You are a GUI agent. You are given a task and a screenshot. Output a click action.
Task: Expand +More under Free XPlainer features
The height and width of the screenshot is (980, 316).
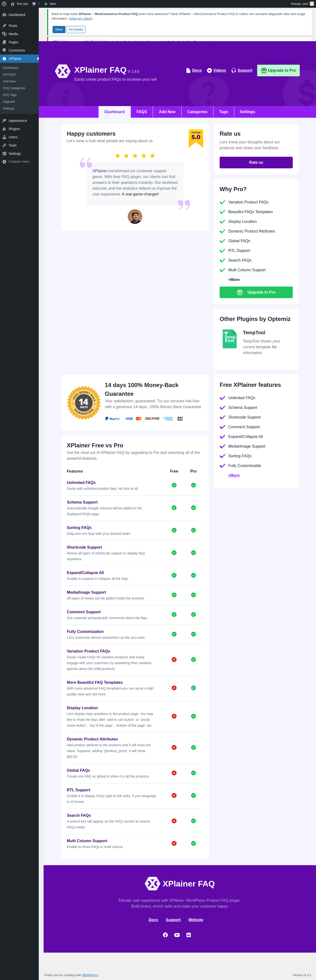234,475
